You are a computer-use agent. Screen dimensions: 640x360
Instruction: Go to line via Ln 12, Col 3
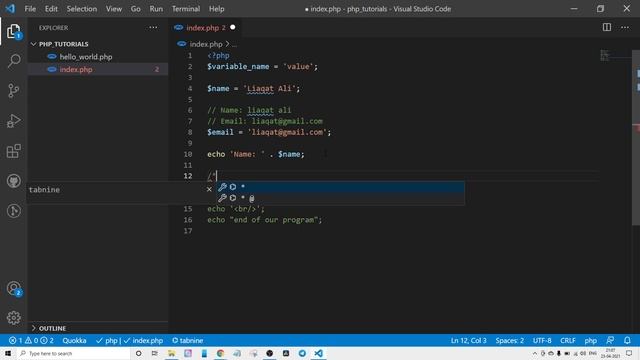469,340
